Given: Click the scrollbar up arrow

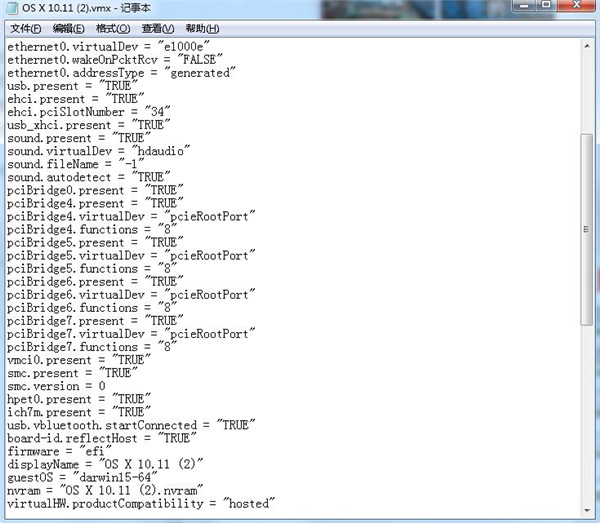Looking at the screenshot, I should (x=587, y=46).
